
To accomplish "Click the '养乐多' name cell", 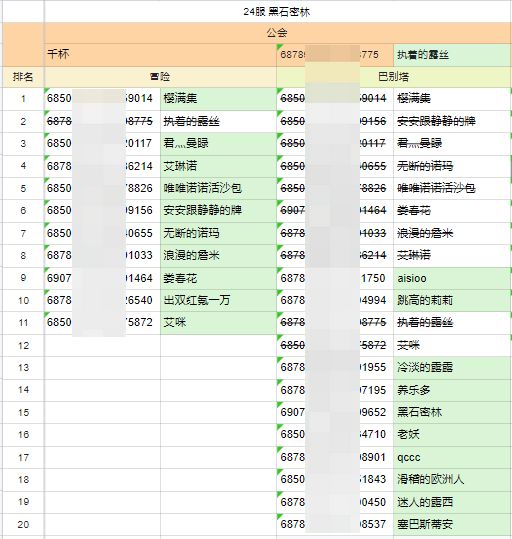I will point(452,390).
